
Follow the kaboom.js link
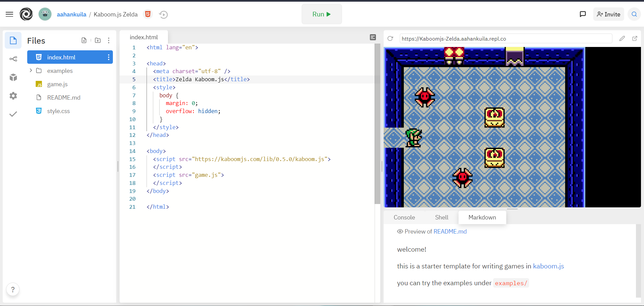[549, 266]
